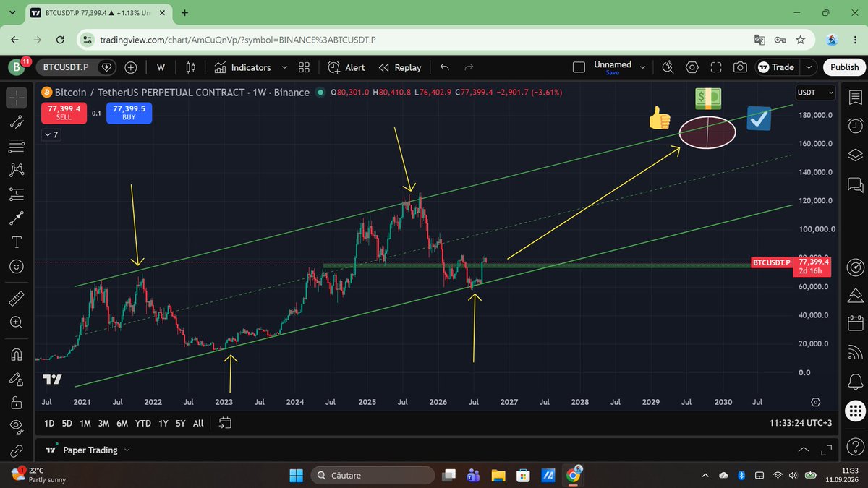Open the Windows Start menu

coord(297,475)
